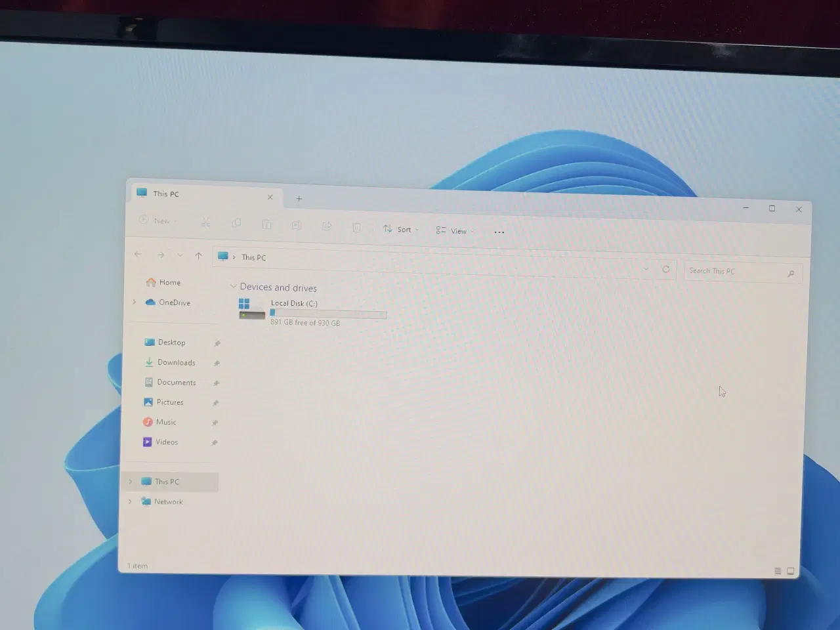
Task: Click the 1 item status text
Action: 137,566
